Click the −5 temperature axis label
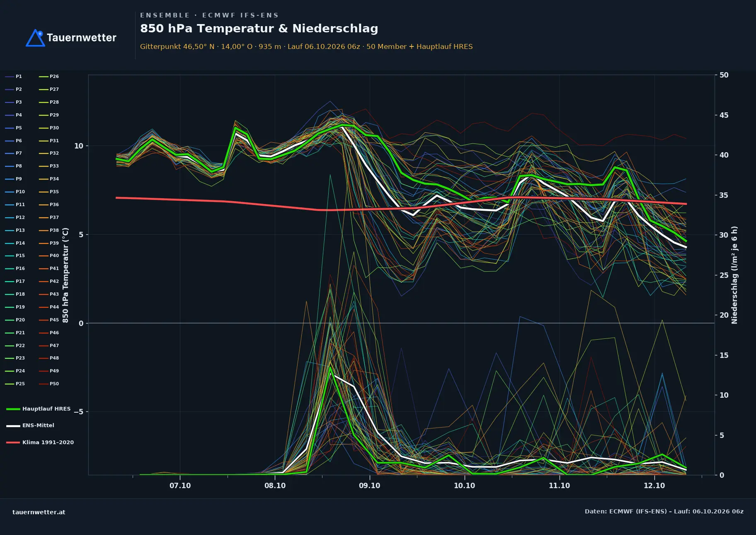 click(x=79, y=412)
